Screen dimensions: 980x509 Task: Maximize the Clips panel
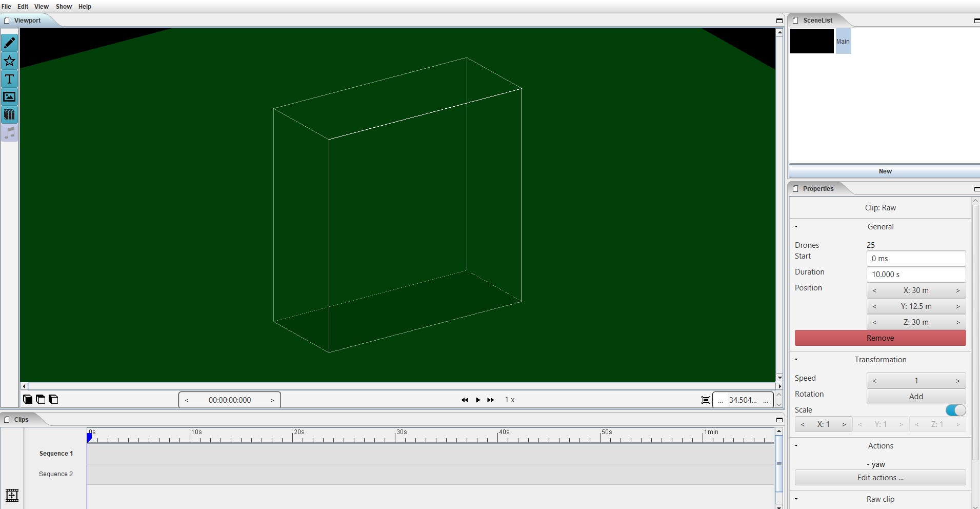(779, 420)
